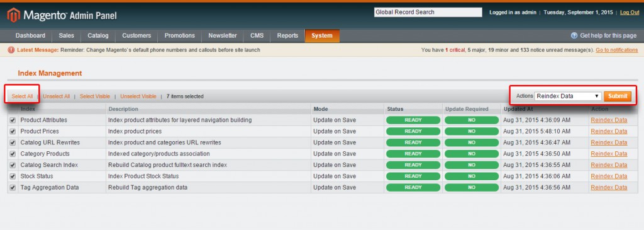
Task: Open Go to notifications link
Action: point(617,50)
